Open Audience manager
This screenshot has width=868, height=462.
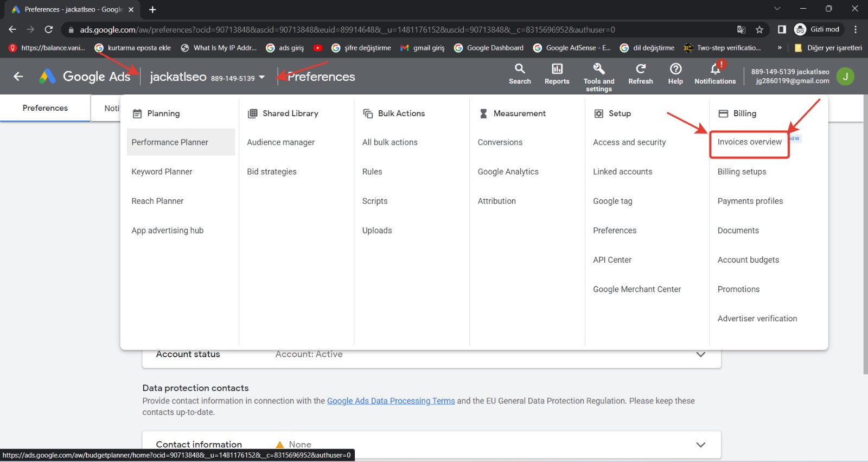280,142
